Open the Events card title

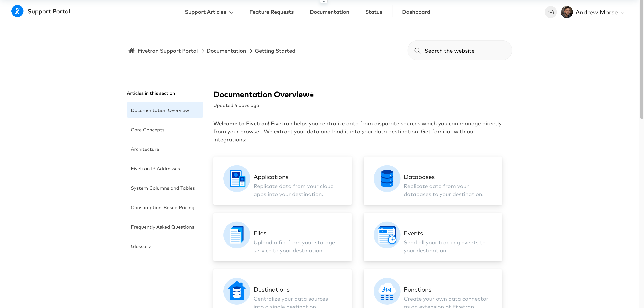point(413,233)
